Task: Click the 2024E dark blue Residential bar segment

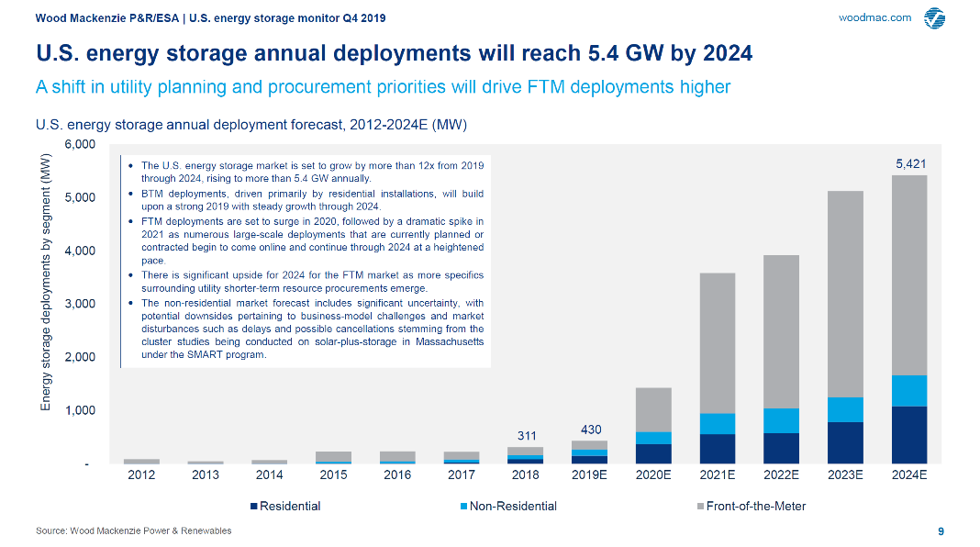Action: 909,434
